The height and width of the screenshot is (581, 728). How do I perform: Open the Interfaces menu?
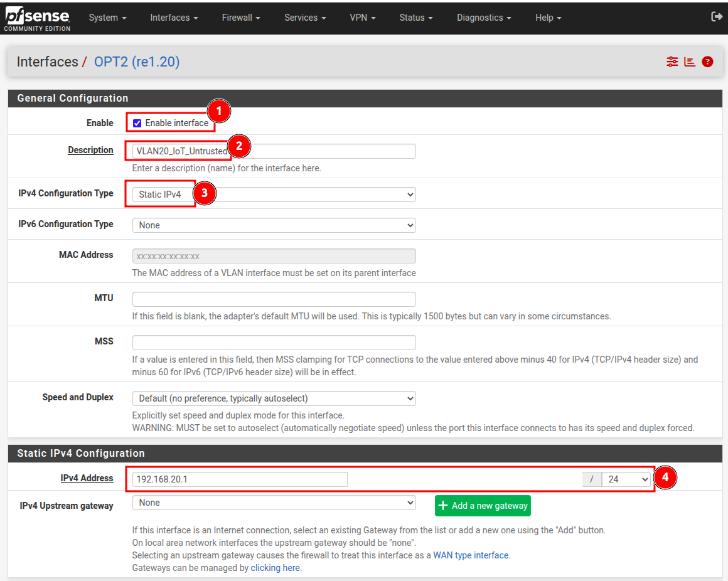pyautogui.click(x=174, y=18)
